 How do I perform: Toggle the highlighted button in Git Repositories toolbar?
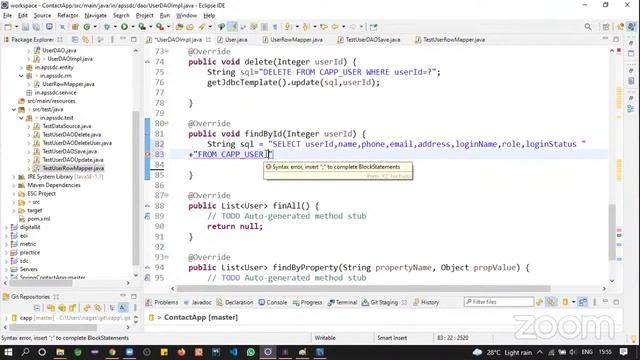pyautogui.click(x=123, y=308)
